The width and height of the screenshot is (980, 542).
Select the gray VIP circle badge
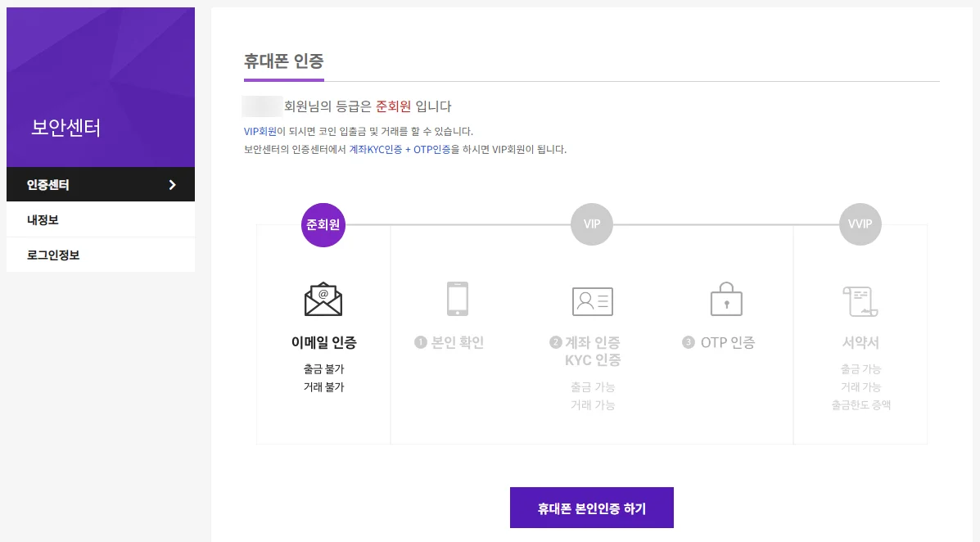tap(591, 224)
